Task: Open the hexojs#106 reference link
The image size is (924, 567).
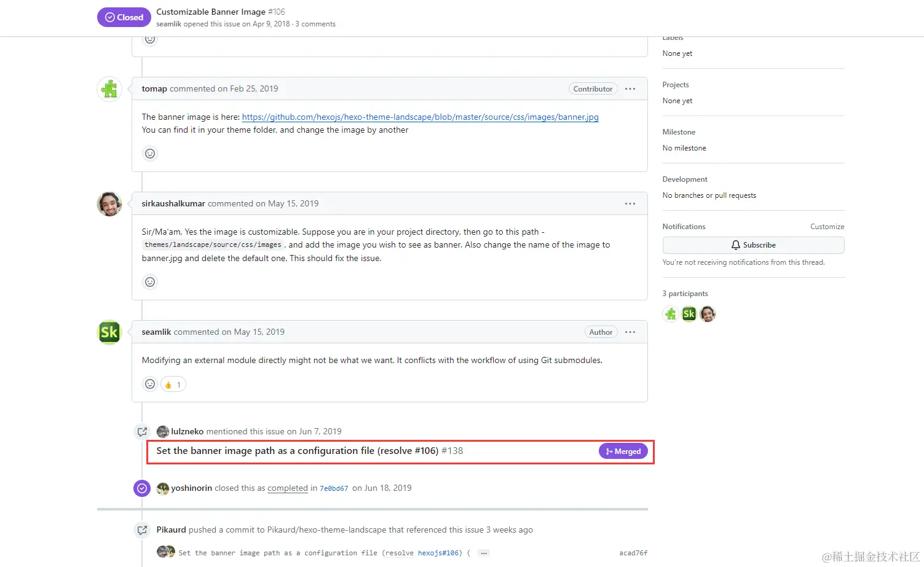Action: (x=438, y=553)
